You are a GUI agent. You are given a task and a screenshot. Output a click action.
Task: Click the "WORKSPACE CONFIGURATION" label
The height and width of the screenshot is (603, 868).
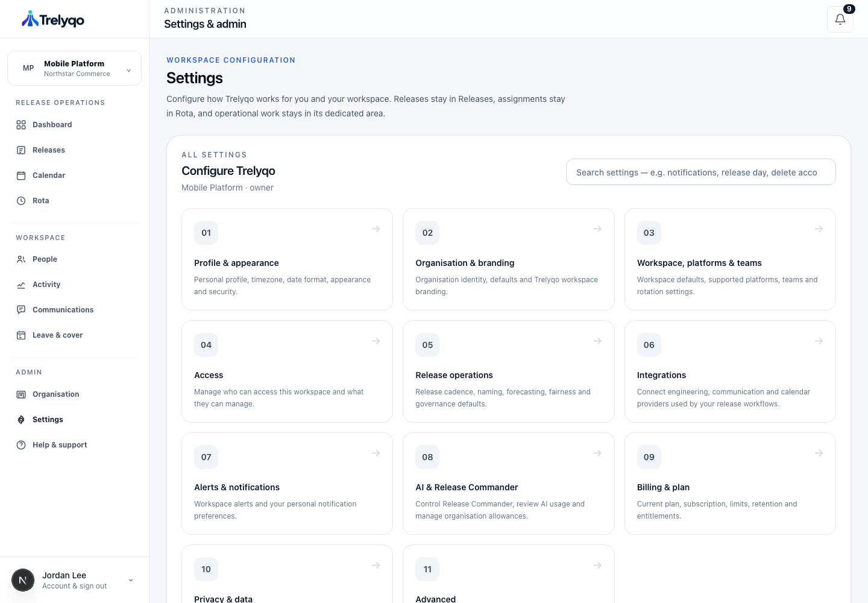231,60
